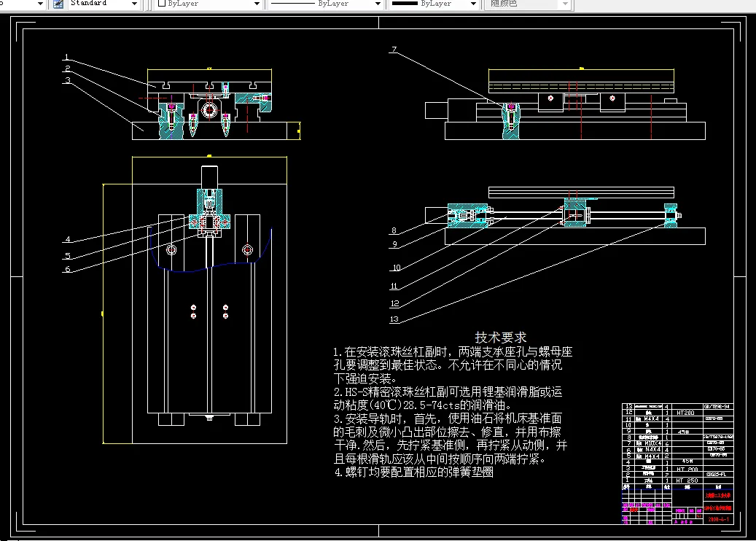This screenshot has width=756, height=541.
Task: Select balloon number 7 in the top-right view
Action: [x=394, y=50]
